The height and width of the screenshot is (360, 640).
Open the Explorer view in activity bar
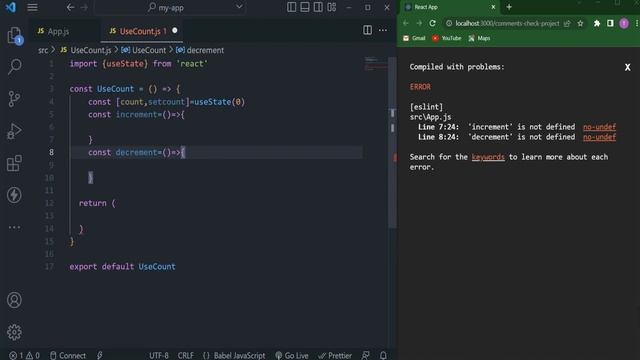coord(14,36)
